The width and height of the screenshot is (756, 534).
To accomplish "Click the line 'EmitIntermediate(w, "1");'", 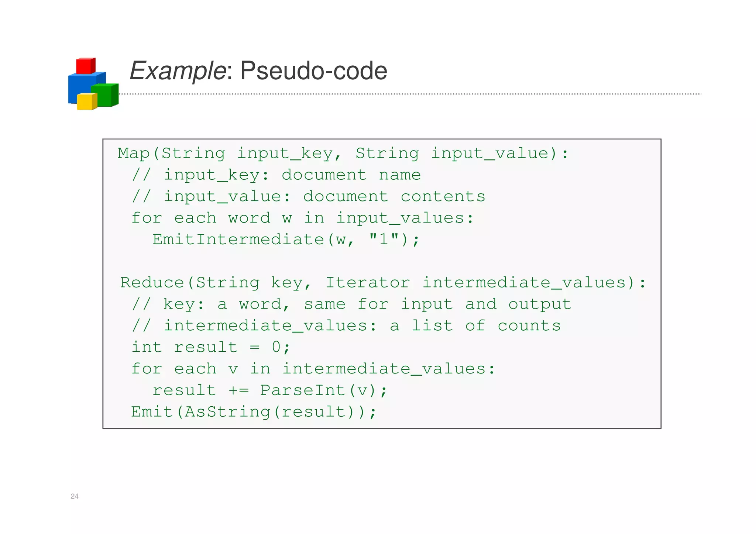I will [x=286, y=240].
